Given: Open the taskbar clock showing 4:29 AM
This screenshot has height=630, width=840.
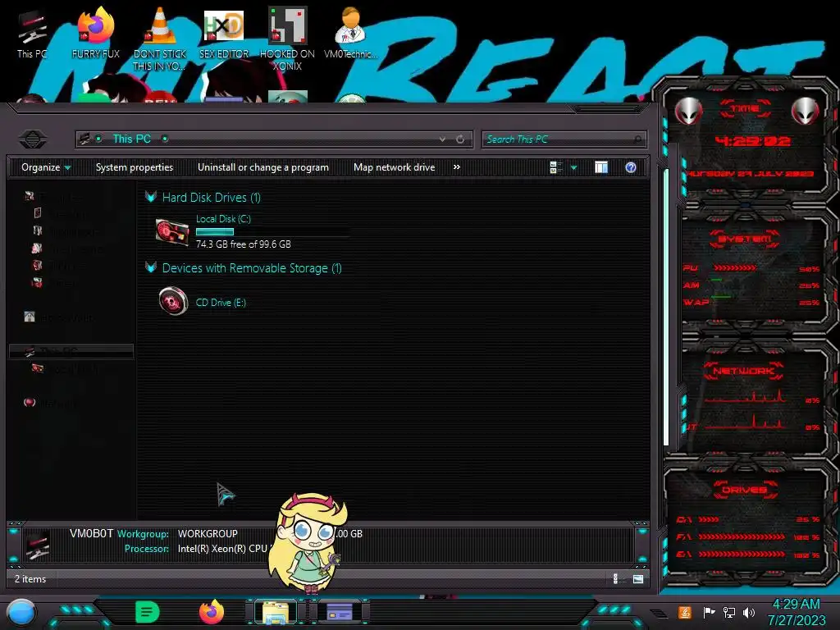Looking at the screenshot, I should (797, 612).
